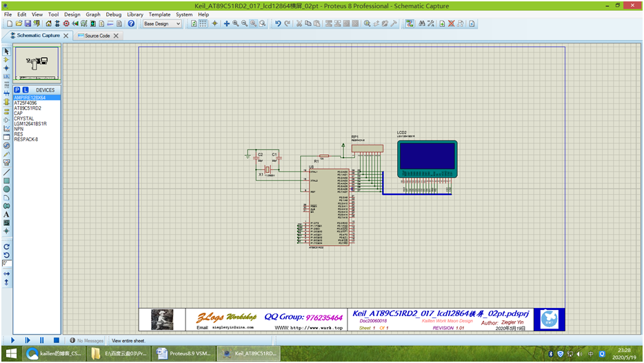Viewport: 644px width, 363px height.
Task: Open the Graph menu
Action: coord(93,14)
